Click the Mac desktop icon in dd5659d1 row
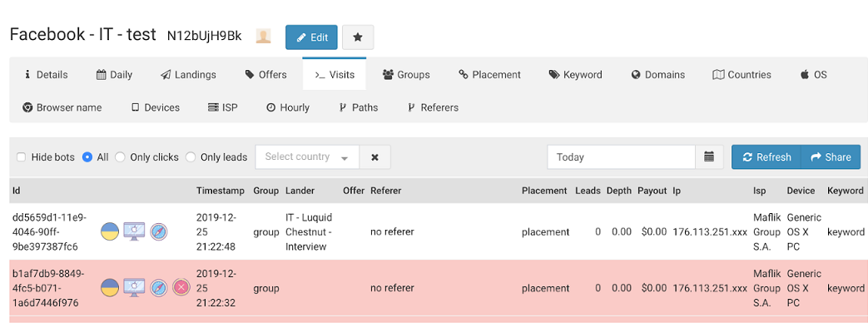This screenshot has height=323, width=868. [134, 231]
